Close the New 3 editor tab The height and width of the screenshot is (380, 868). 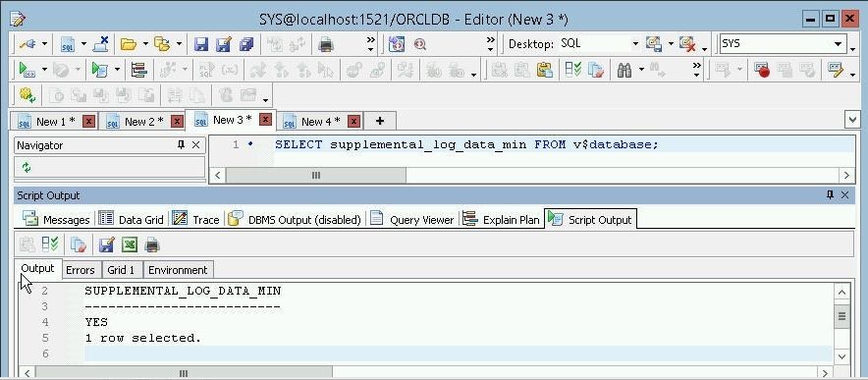pyautogui.click(x=266, y=119)
